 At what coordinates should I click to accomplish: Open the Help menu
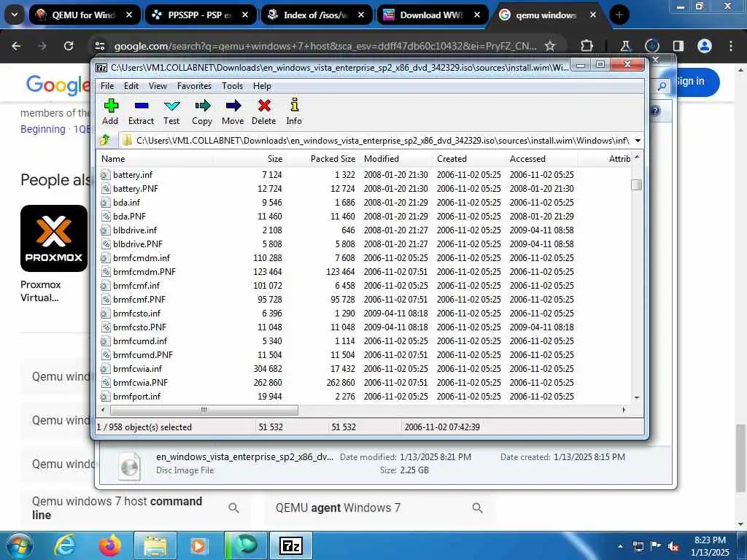262,86
